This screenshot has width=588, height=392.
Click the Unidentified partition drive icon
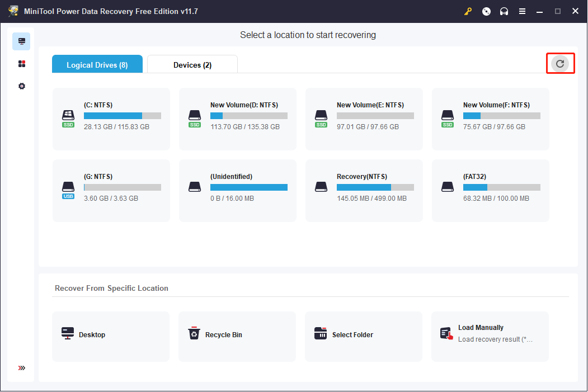195,187
